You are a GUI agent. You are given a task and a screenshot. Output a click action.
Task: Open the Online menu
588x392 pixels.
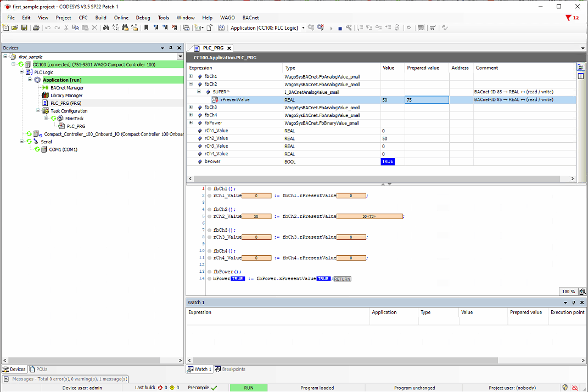(x=121, y=18)
